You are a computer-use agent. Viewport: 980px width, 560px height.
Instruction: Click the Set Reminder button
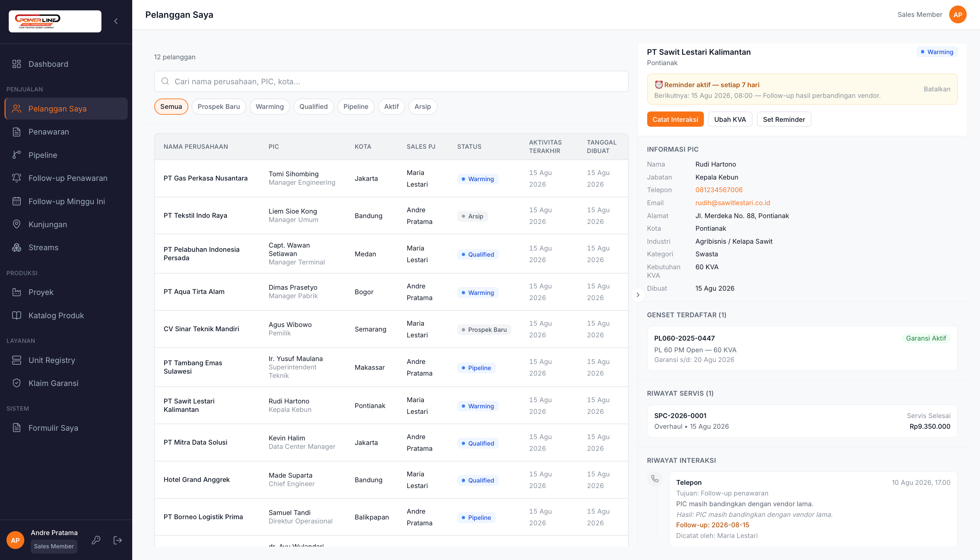point(784,119)
